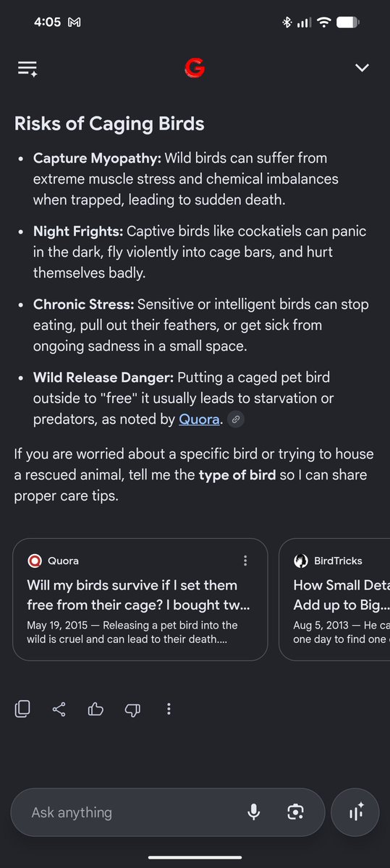Viewport: 390px width, 868px height.
Task: Open the Quora source card about freeing birds
Action: coord(140,599)
